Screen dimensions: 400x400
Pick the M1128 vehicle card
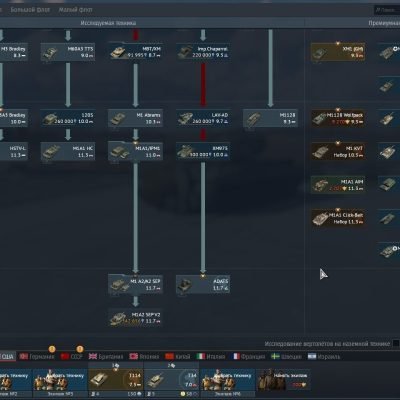[270, 118]
